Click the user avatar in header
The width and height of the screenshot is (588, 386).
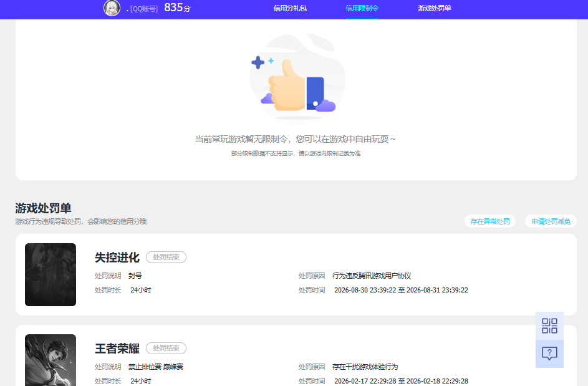point(112,8)
